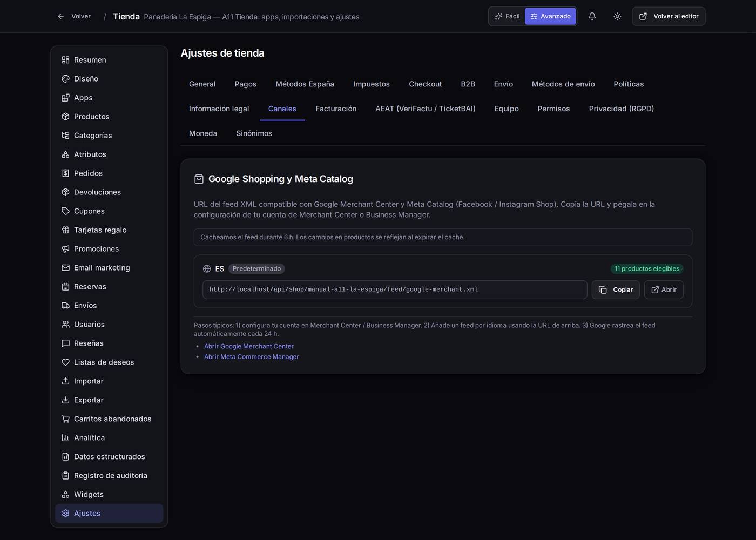Viewport: 756px width, 540px height.
Task: Switch to the Sinónimos tab
Action: click(254, 134)
